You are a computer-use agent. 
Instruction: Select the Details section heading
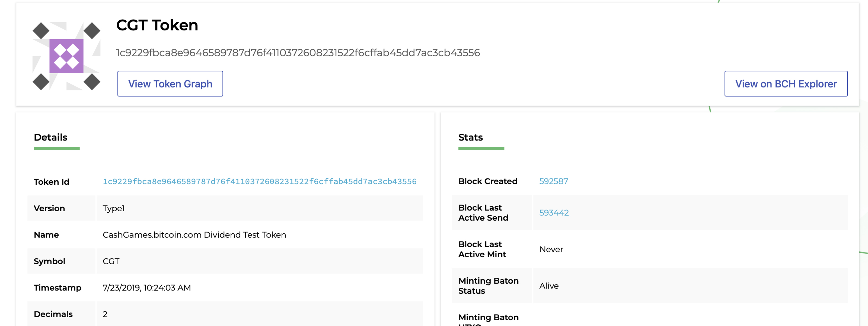(50, 137)
